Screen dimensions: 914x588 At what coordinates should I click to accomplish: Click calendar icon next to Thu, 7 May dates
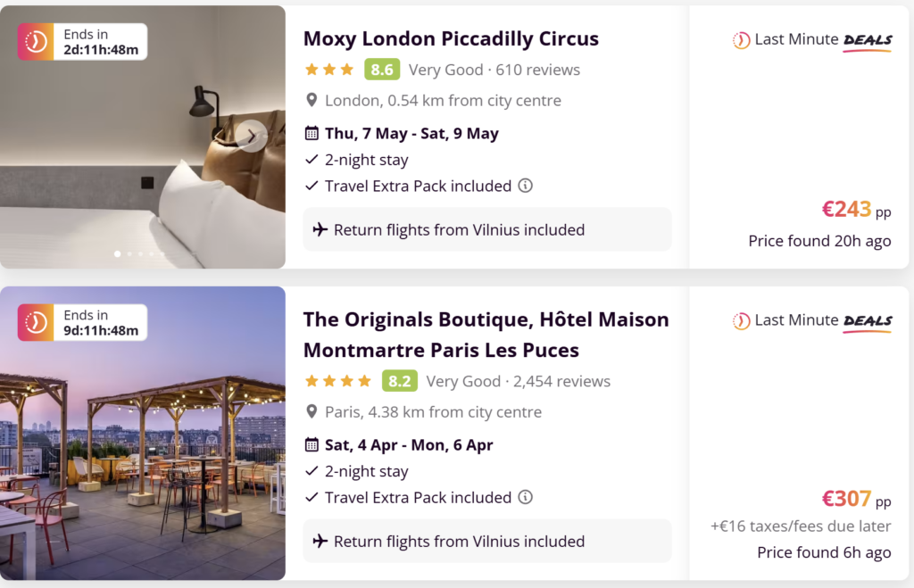pos(312,134)
